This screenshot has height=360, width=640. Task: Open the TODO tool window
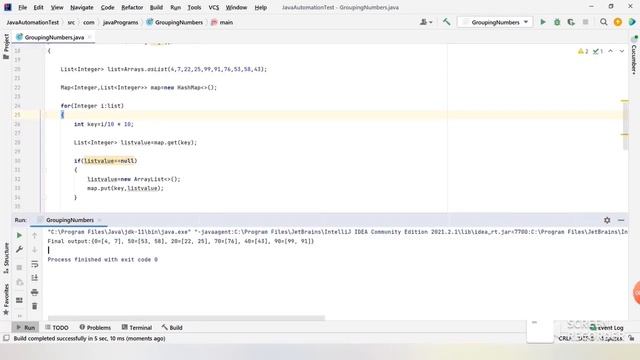[57, 327]
